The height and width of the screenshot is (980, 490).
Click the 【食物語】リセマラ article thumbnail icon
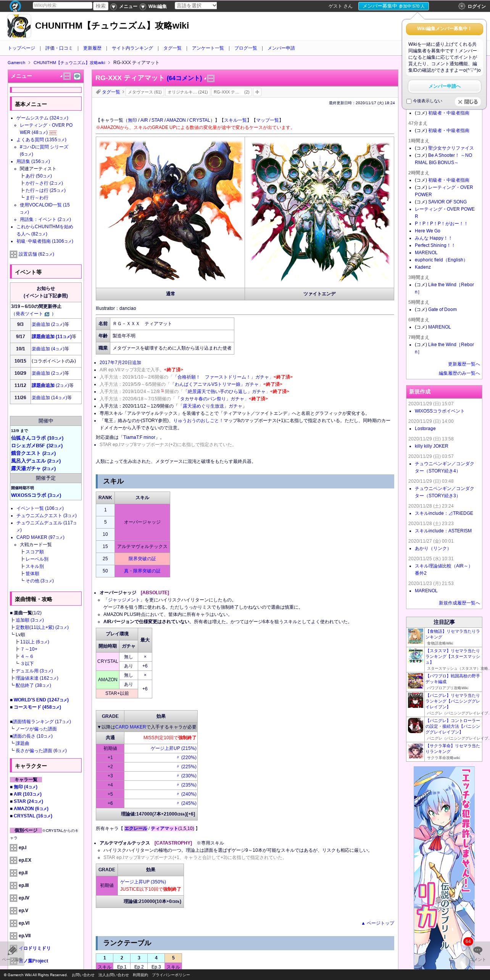click(415, 637)
